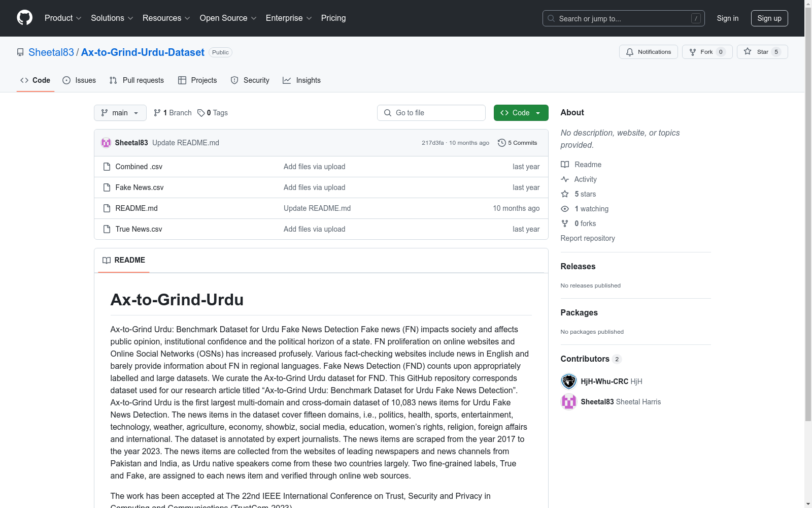Open the 0 Tags link
Image resolution: width=812 pixels, height=508 pixels.
213,113
